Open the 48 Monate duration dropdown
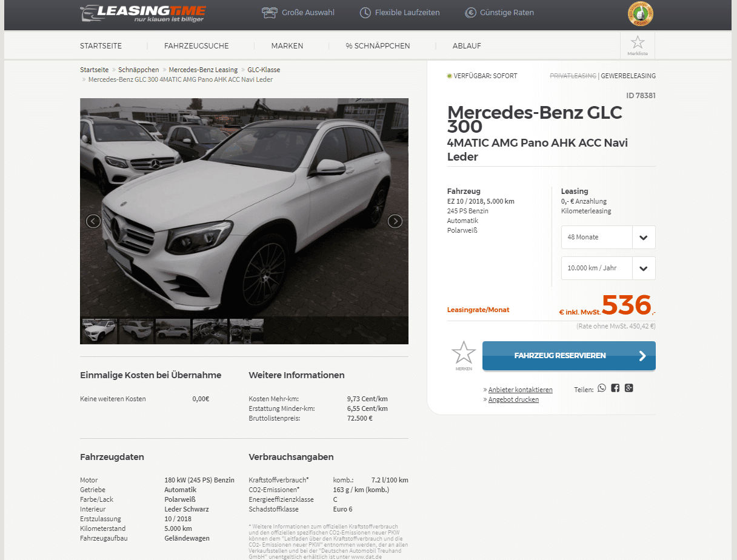This screenshot has width=737, height=560. click(x=608, y=237)
